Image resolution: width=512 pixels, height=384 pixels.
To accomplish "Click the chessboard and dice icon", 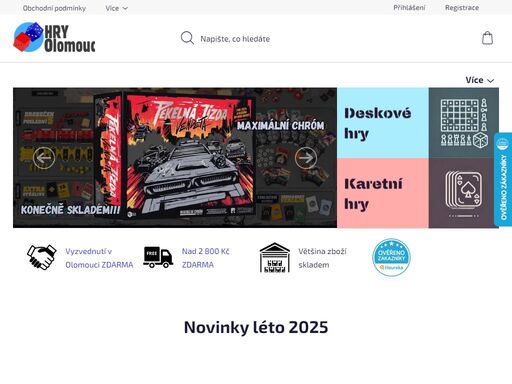I will [464, 123].
